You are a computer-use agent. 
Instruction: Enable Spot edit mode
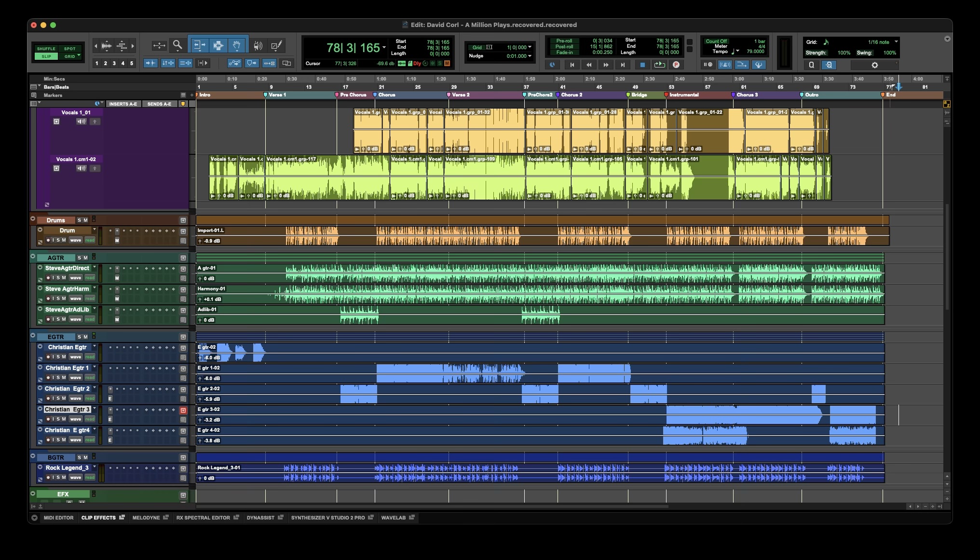coord(70,49)
